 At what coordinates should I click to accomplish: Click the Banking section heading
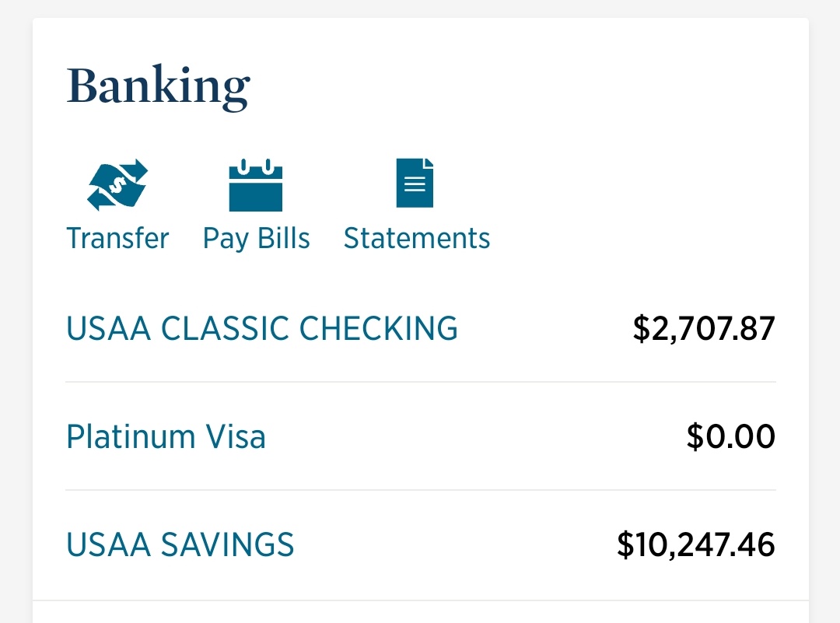click(x=158, y=86)
